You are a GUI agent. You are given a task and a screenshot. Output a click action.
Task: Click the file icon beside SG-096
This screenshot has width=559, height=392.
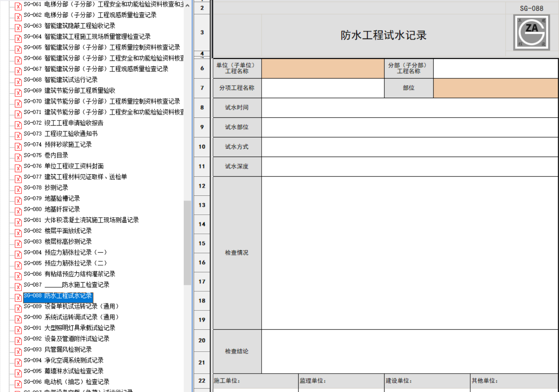18,384
